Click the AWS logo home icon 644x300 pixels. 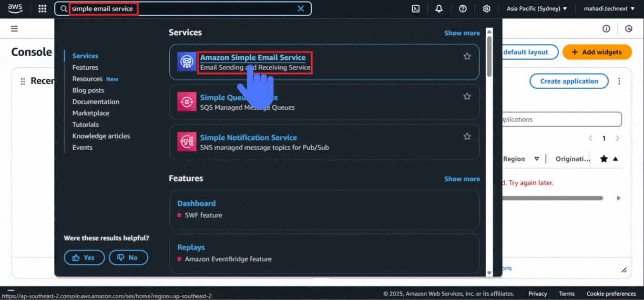pyautogui.click(x=15, y=8)
